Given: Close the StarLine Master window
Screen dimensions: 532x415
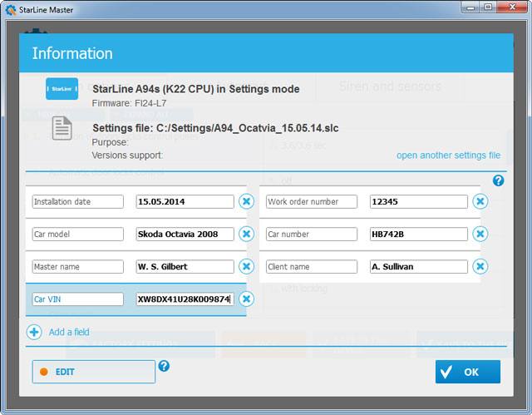Looking at the screenshot, I should [x=513, y=7].
